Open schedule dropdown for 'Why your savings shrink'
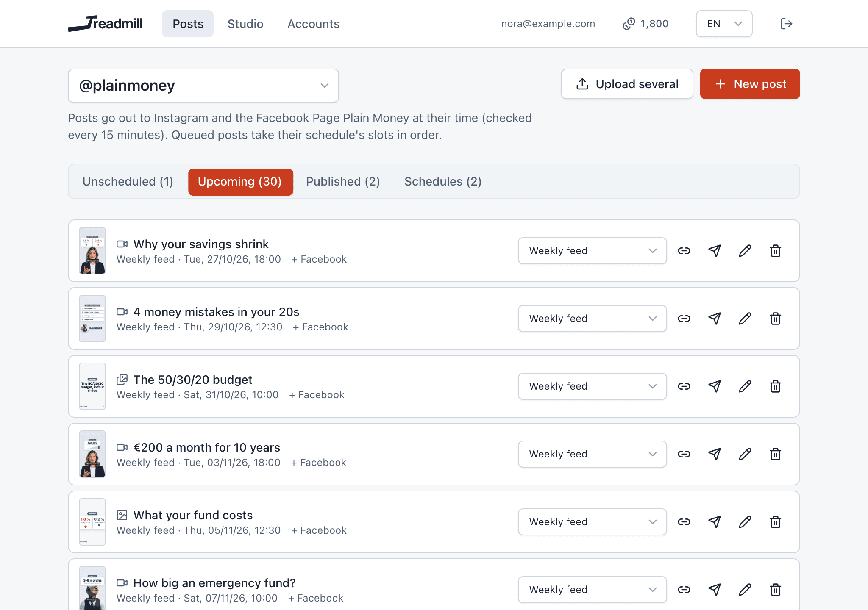 coord(592,251)
